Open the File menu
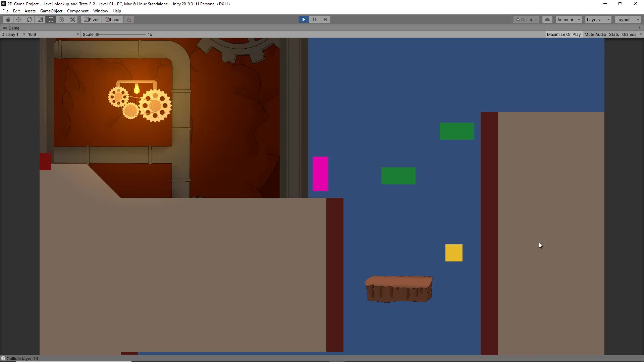Image resolution: width=644 pixels, height=362 pixels. (x=5, y=11)
